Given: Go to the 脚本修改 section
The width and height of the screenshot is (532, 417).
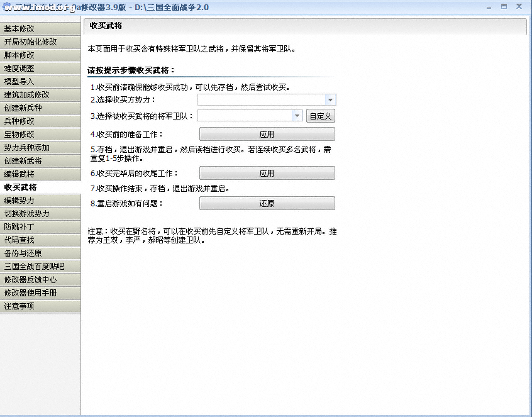Looking at the screenshot, I should point(40,55).
